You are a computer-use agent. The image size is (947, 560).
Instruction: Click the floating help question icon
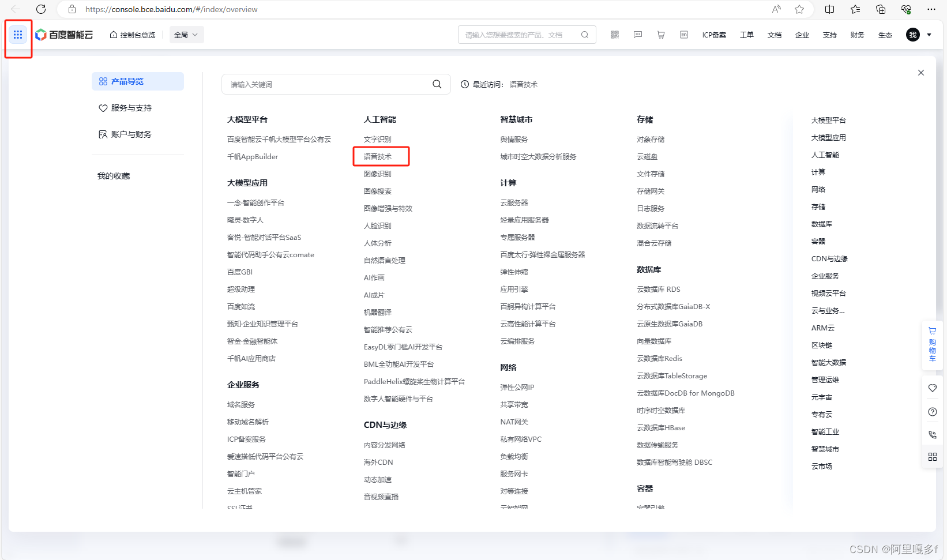(933, 412)
